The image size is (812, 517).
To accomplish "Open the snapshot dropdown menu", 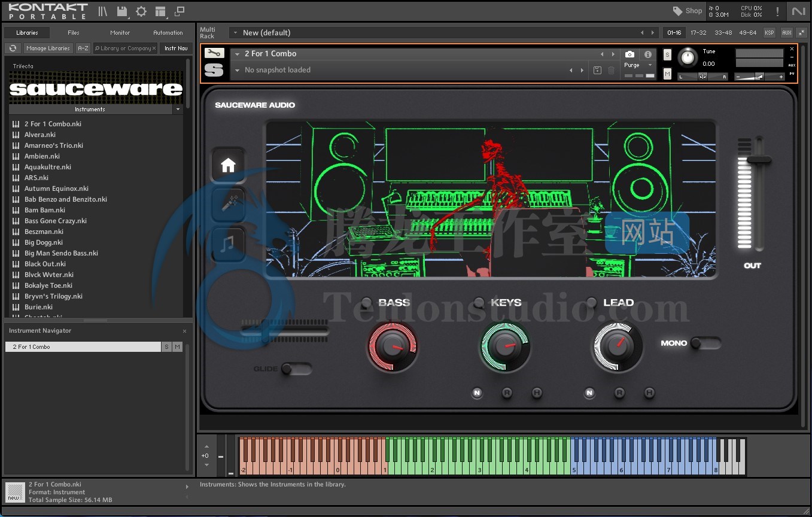I will coord(237,70).
